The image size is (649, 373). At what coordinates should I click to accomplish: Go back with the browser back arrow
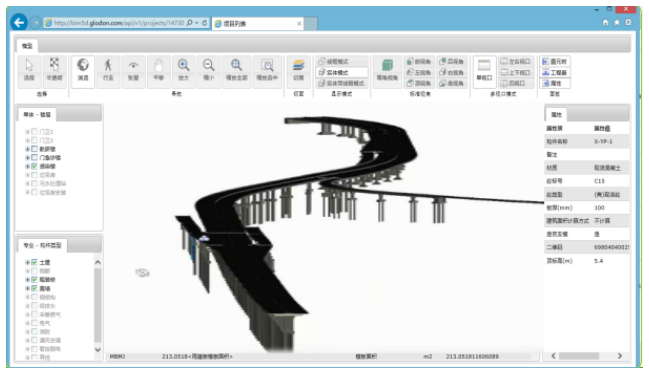(19, 22)
